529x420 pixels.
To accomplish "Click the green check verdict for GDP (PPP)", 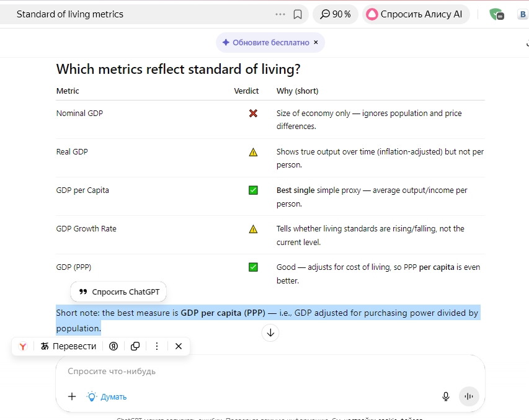I will point(253,267).
